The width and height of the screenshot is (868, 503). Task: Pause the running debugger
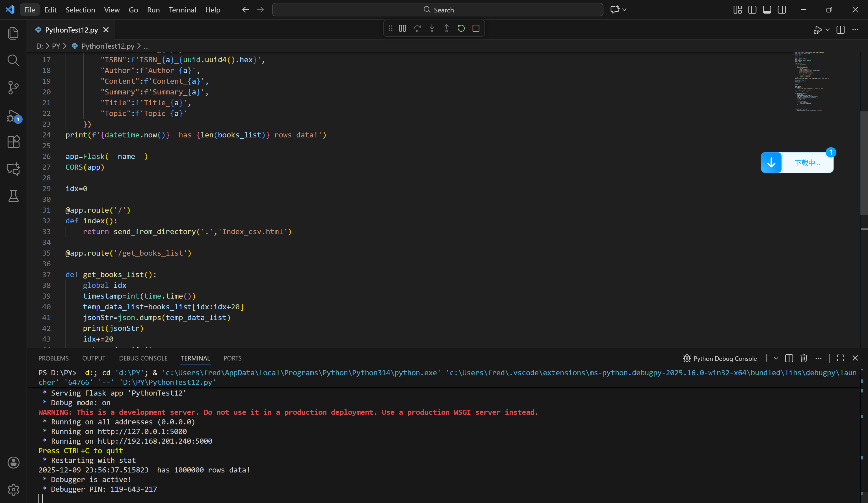[x=402, y=29]
